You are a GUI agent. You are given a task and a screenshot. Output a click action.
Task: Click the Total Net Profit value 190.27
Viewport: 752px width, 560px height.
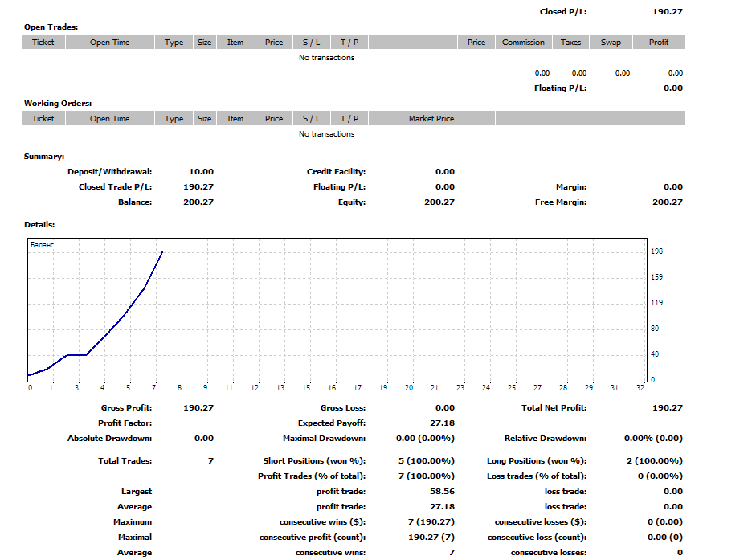(667, 408)
